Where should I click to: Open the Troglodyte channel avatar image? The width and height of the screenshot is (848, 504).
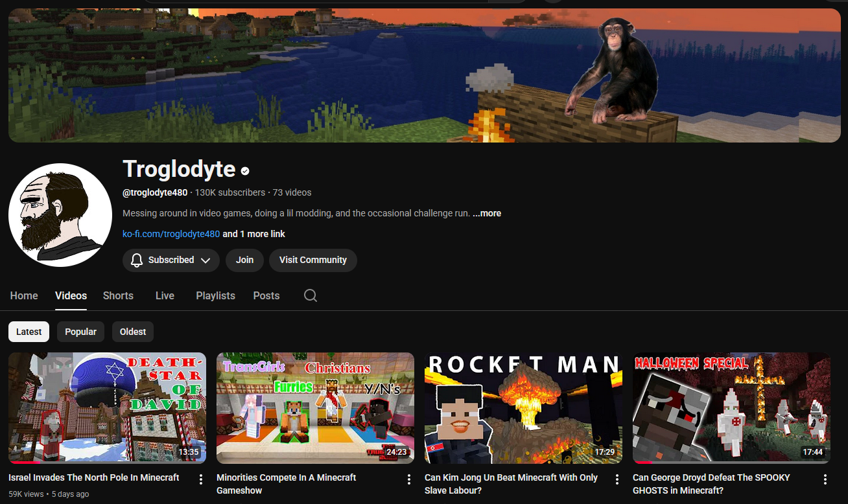click(x=60, y=215)
